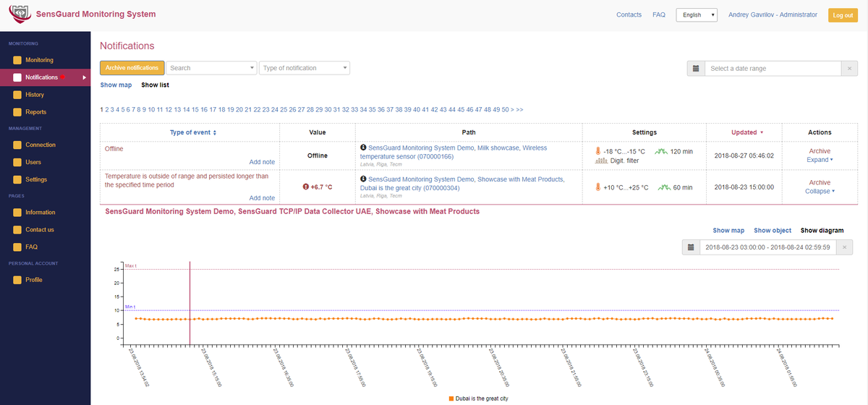Collapse the temperature notification row
Viewport: 868px width, 405px height.
pos(820,191)
